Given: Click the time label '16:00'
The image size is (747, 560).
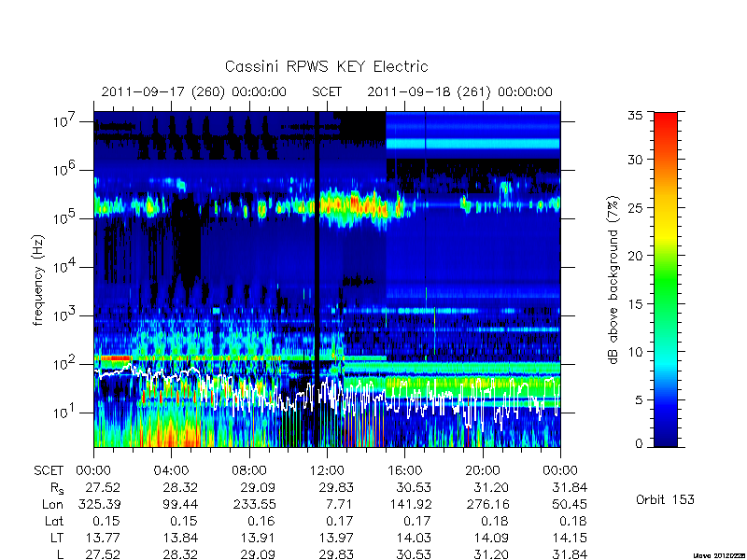Looking at the screenshot, I should point(404,470).
